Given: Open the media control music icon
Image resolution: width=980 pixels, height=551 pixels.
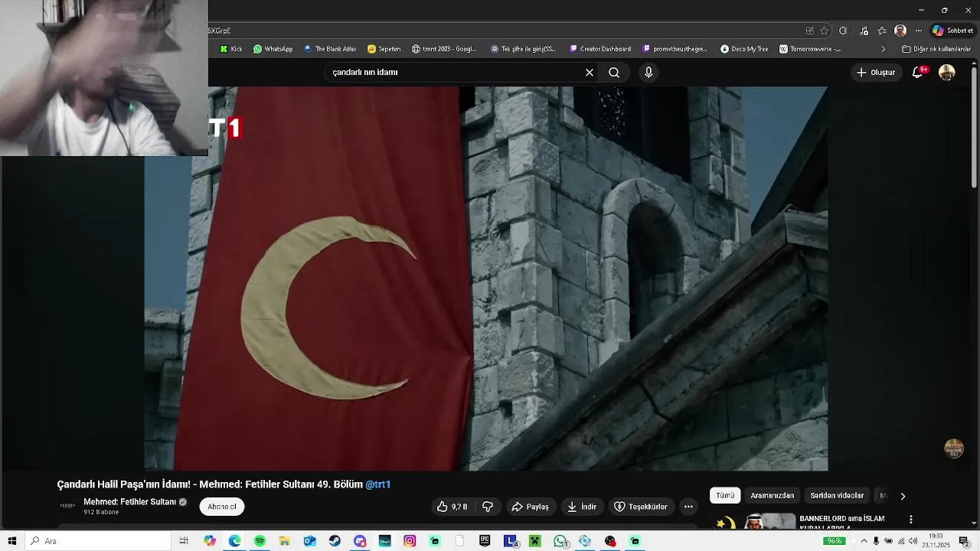Looking at the screenshot, I should 864,31.
